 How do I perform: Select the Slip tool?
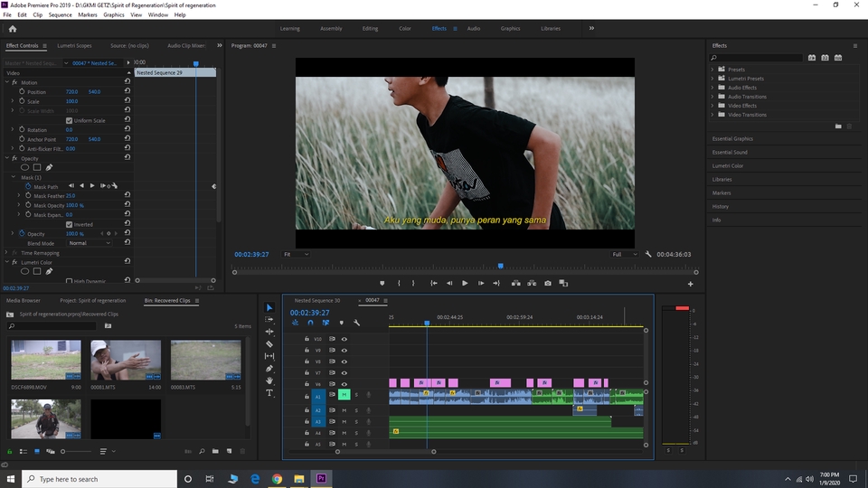(269, 356)
